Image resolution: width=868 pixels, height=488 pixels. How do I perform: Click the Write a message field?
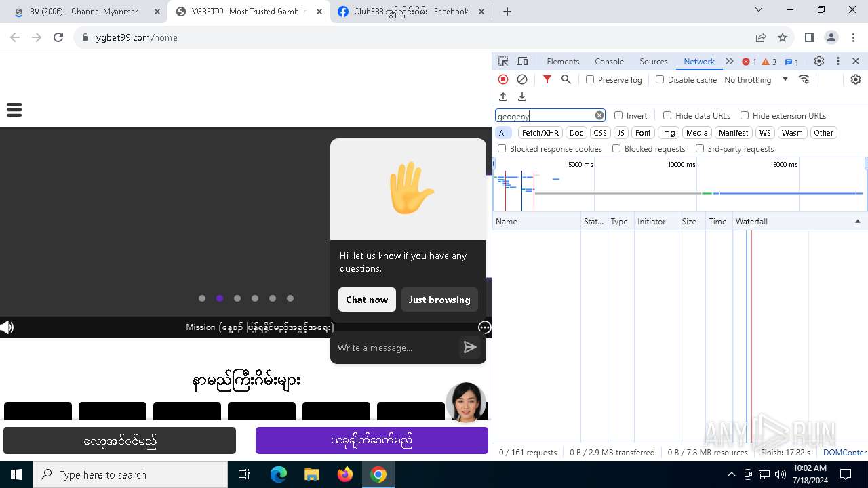[396, 348]
